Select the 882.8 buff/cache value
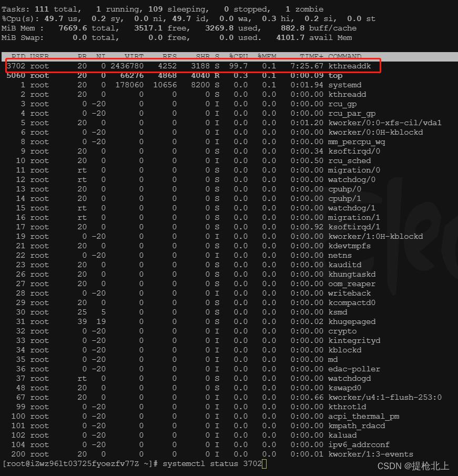Image resolution: width=458 pixels, height=476 pixels. pyautogui.click(x=293, y=28)
